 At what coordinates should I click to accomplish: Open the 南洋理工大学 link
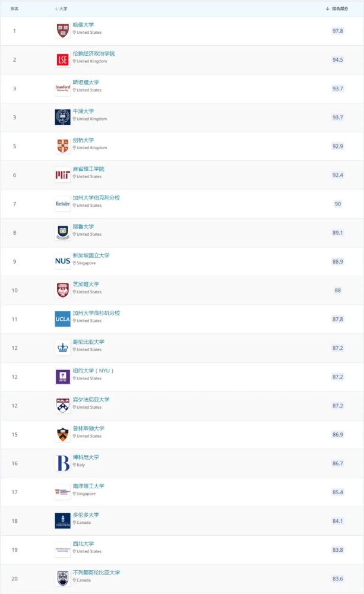tap(88, 486)
